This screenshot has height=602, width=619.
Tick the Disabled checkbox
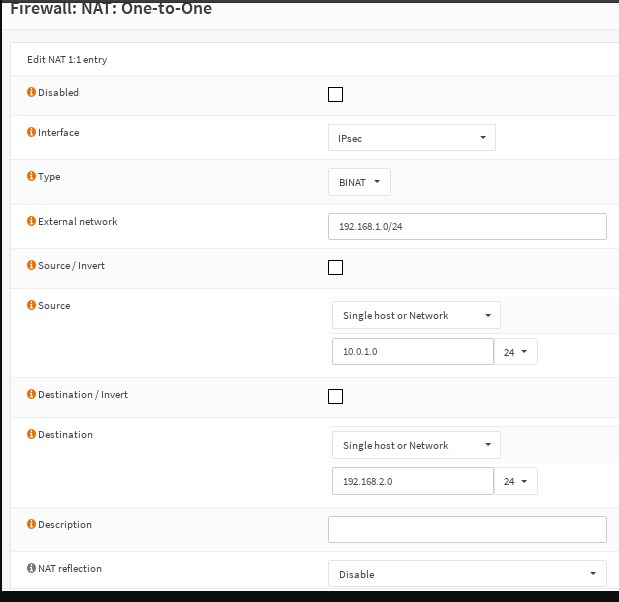[336, 94]
